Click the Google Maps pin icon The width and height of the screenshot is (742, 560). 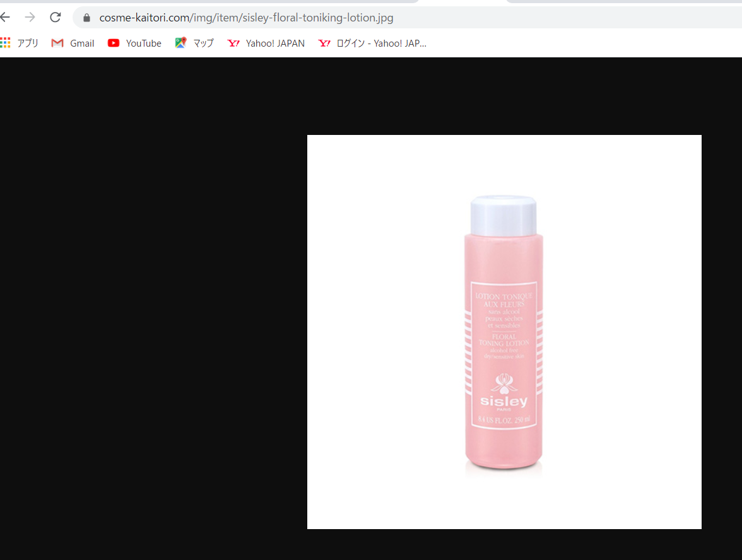[x=181, y=43]
